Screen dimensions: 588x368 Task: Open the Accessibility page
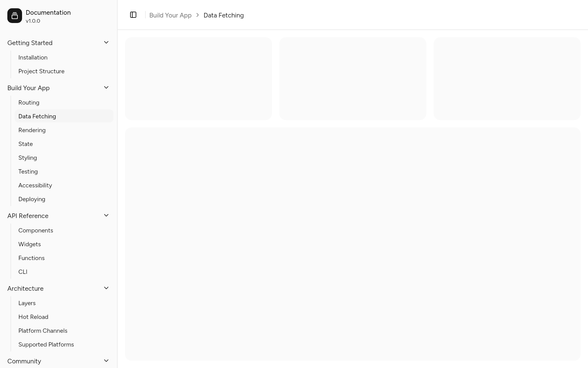tap(64, 185)
